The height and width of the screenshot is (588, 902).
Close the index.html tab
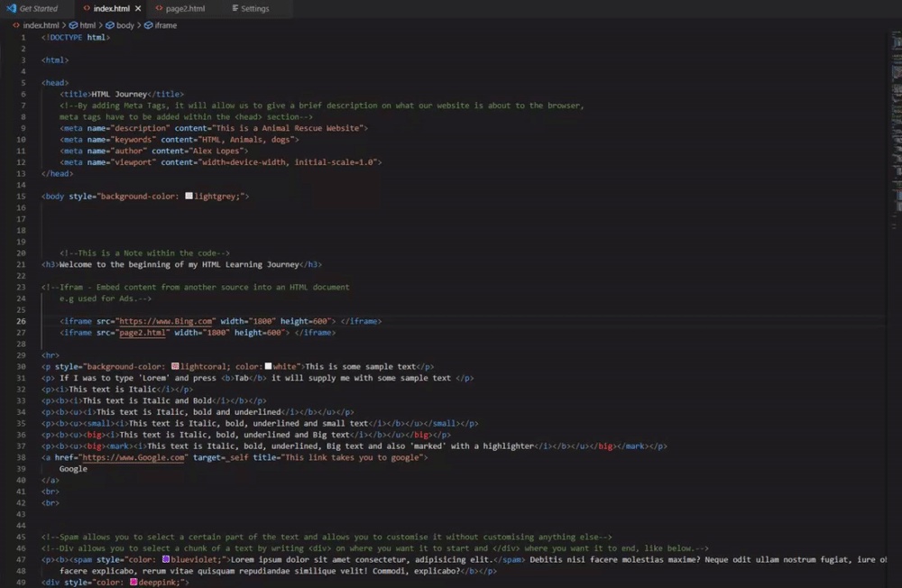[138, 9]
